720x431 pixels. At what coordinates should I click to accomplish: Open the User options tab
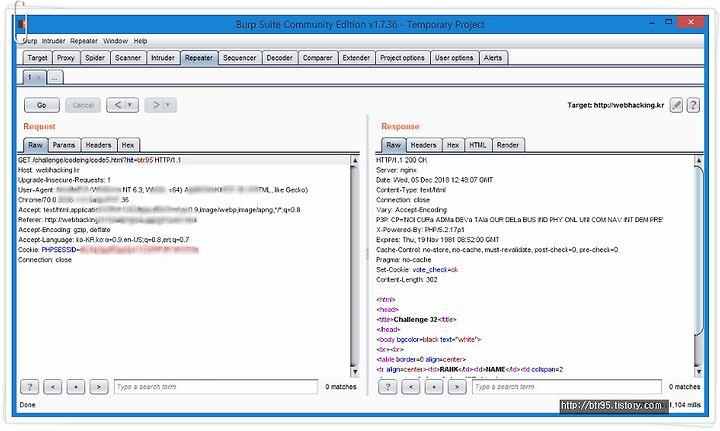pos(454,58)
